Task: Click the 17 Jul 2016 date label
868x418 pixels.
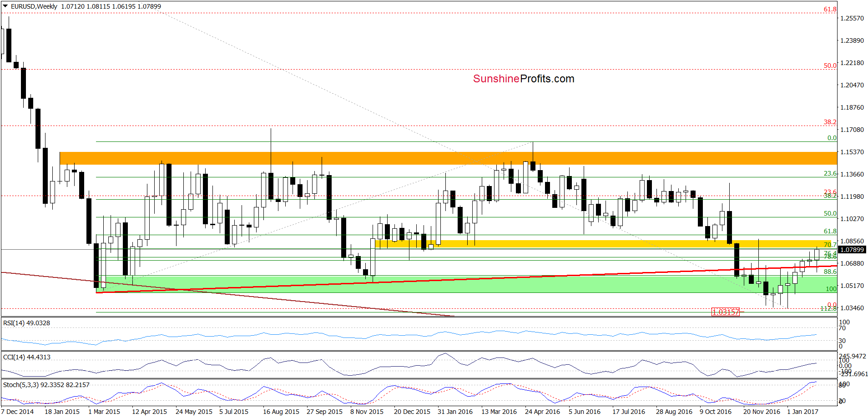Action: tap(628, 412)
